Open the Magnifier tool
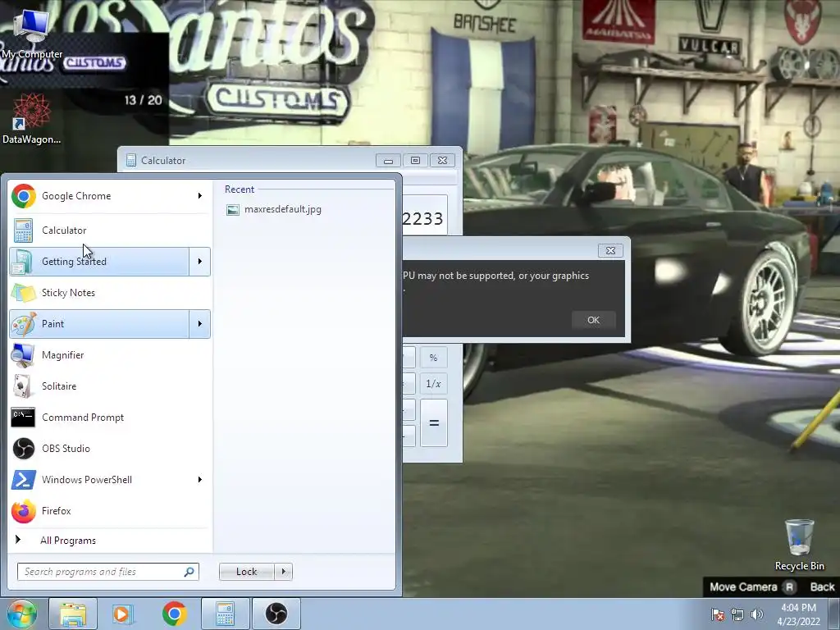The height and width of the screenshot is (630, 840). (110, 354)
